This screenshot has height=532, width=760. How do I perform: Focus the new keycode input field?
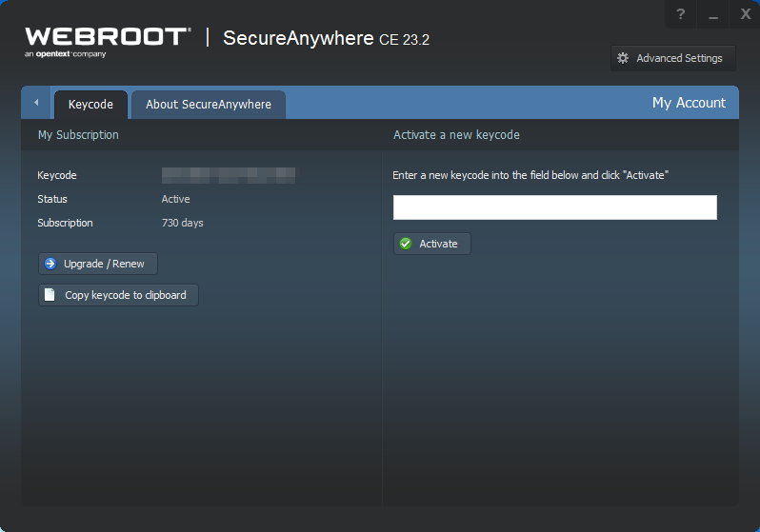[554, 207]
